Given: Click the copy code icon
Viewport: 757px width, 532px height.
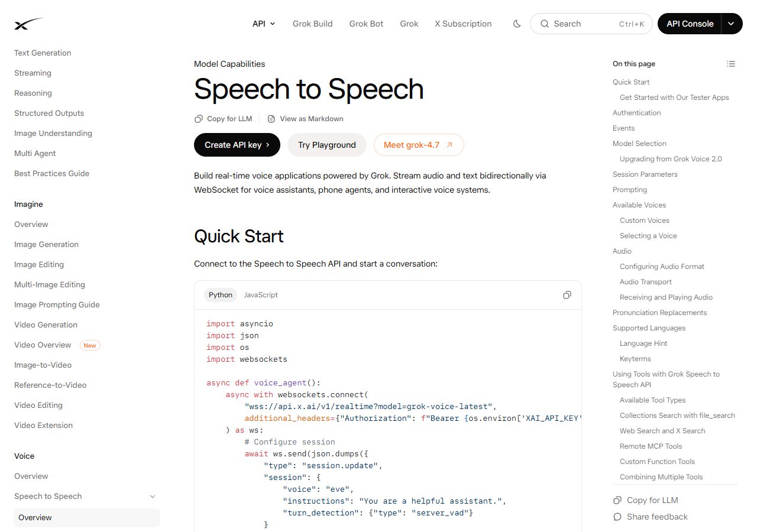Looking at the screenshot, I should (x=567, y=295).
